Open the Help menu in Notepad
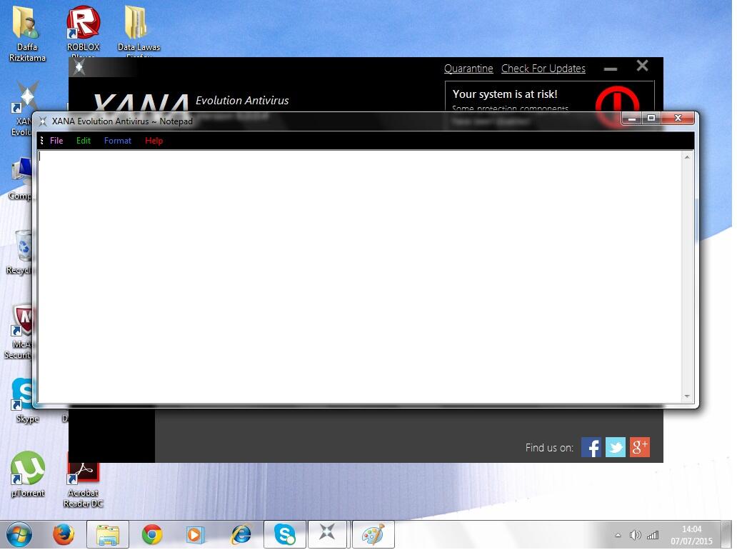The image size is (737, 560). click(x=154, y=141)
